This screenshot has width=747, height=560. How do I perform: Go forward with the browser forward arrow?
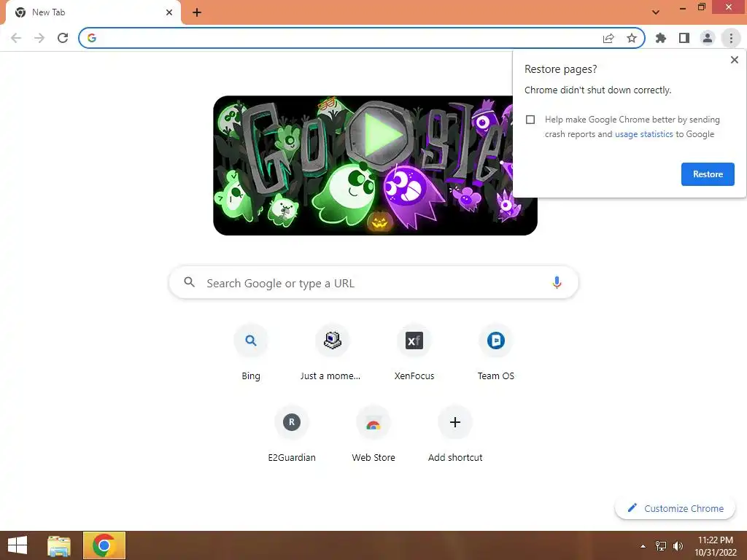click(39, 38)
